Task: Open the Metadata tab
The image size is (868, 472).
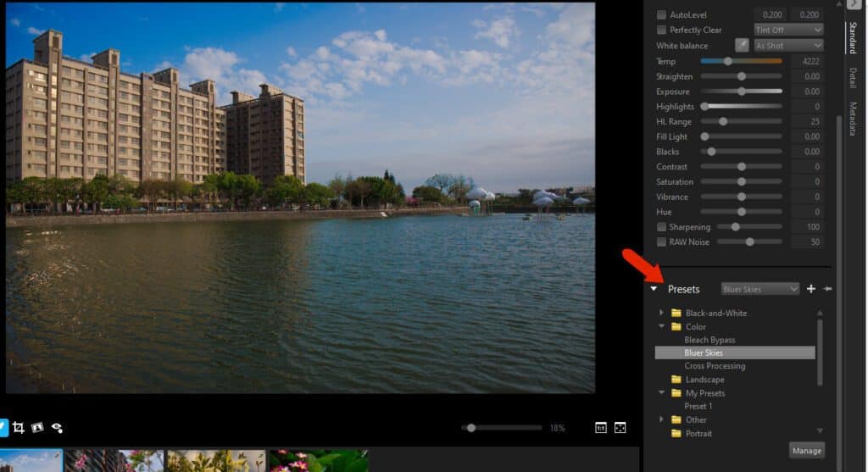Action: pyautogui.click(x=852, y=119)
